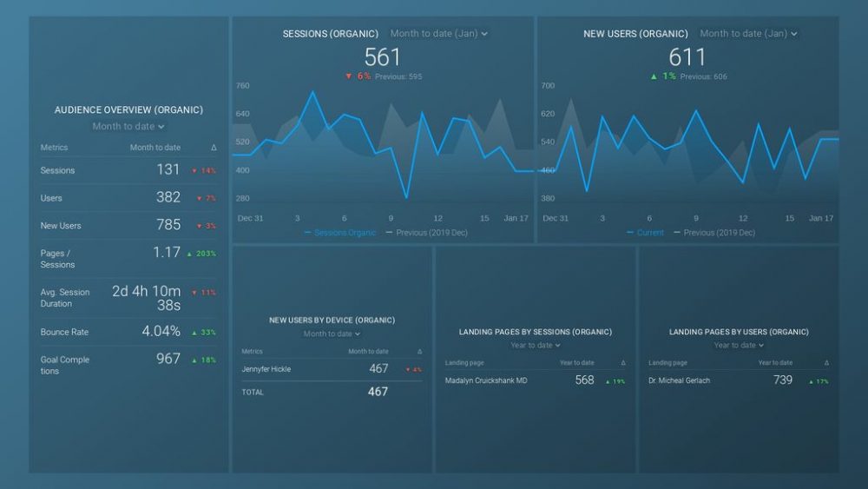The width and height of the screenshot is (868, 489).
Task: Click the green up arrow beside 1% new users change
Action: (x=654, y=76)
